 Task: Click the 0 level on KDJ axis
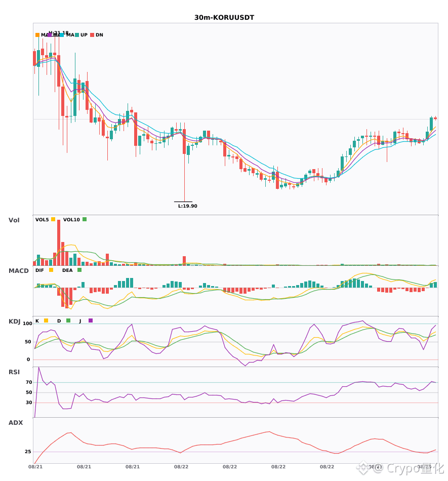tap(28, 359)
